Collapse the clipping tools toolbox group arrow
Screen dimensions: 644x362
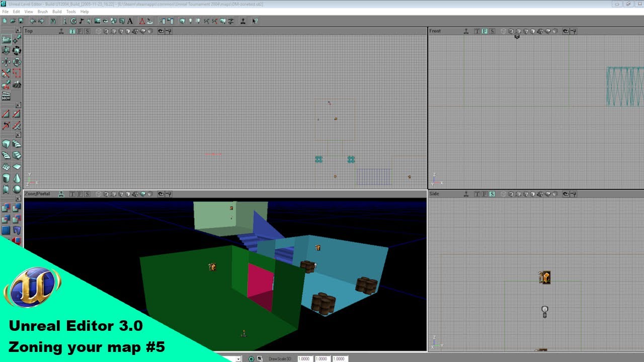coord(18,105)
